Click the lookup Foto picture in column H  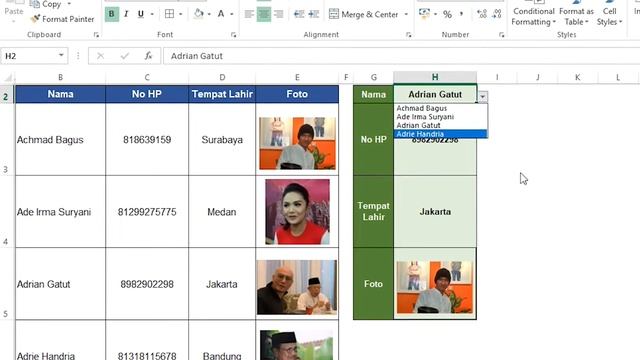[x=435, y=287]
